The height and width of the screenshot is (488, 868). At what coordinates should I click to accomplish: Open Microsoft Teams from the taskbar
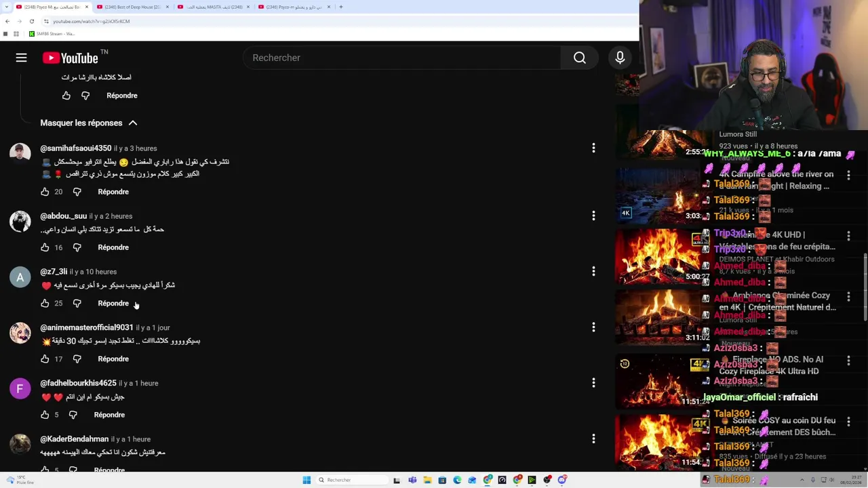point(412,480)
